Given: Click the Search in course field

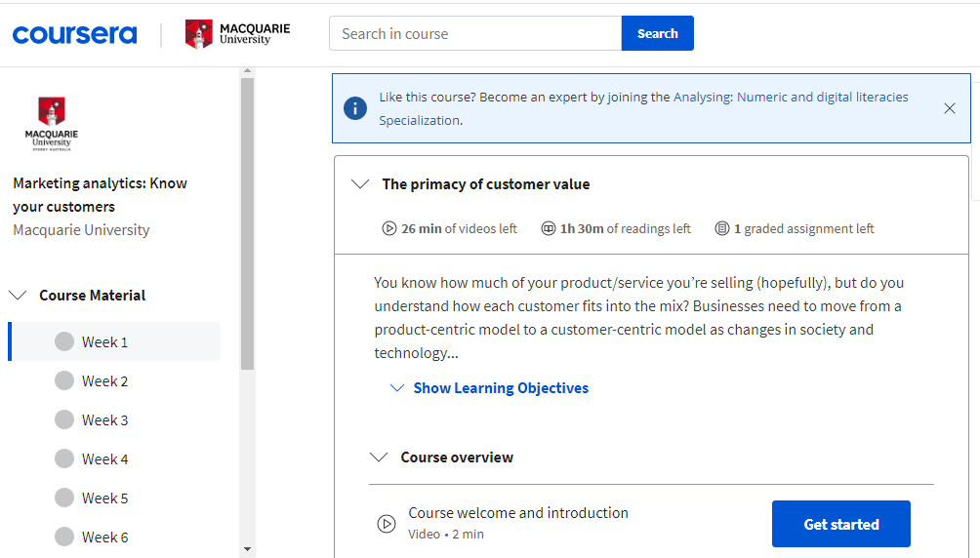Looking at the screenshot, I should (x=475, y=33).
